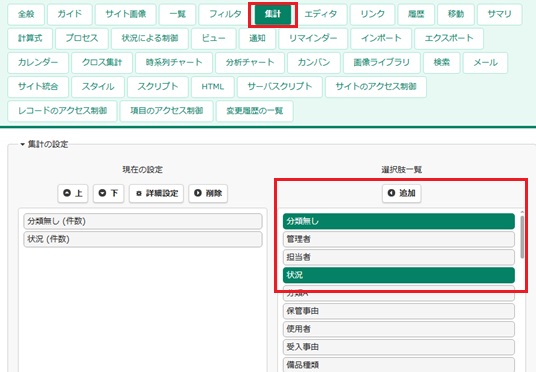Screen dimensions: 536x372
Task: Select 分類無し (件数) in current settings
Action: [x=143, y=221]
